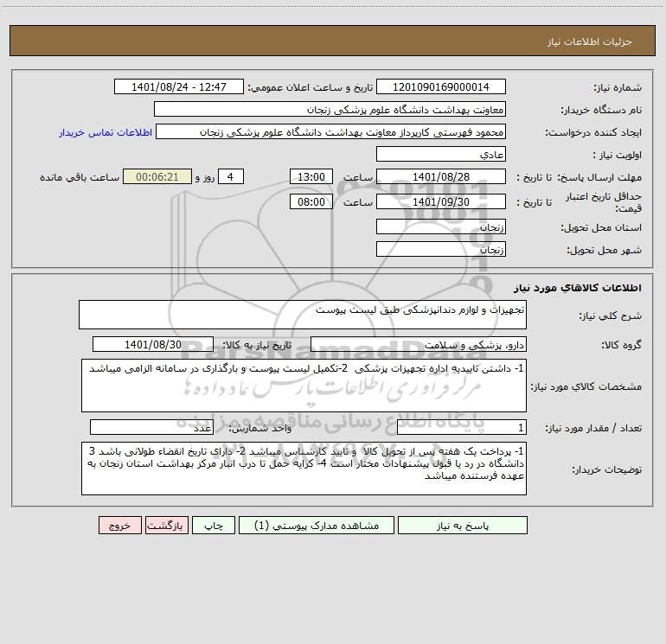666x644 pixels.
Task: Click the تعداد / مقدار مورد نیاز label
Action: tap(593, 428)
